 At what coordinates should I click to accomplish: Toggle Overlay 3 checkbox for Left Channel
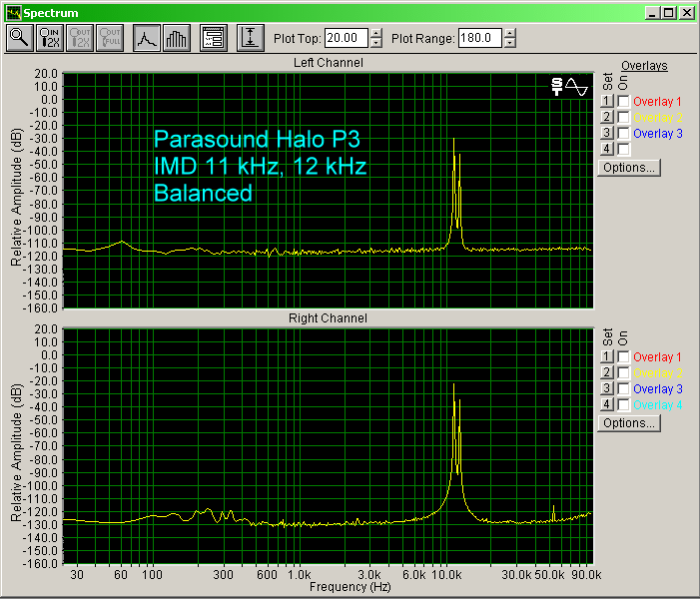(623, 133)
